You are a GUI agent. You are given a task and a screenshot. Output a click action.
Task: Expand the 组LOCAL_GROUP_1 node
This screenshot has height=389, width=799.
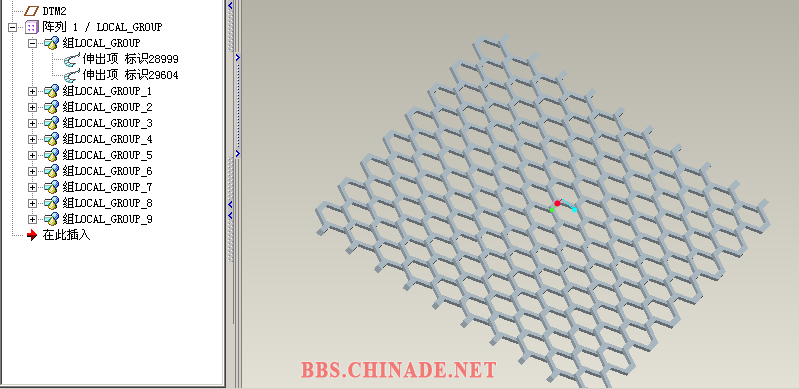(x=33, y=91)
